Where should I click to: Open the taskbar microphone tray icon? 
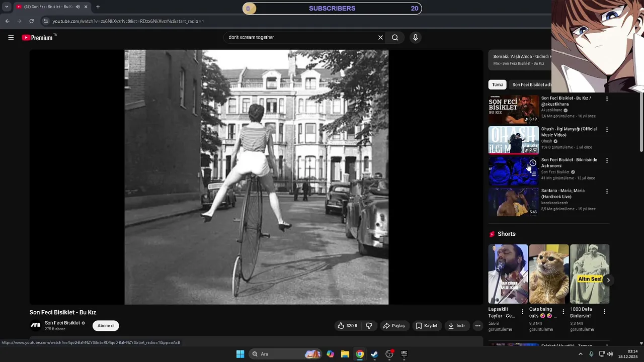pyautogui.click(x=591, y=354)
